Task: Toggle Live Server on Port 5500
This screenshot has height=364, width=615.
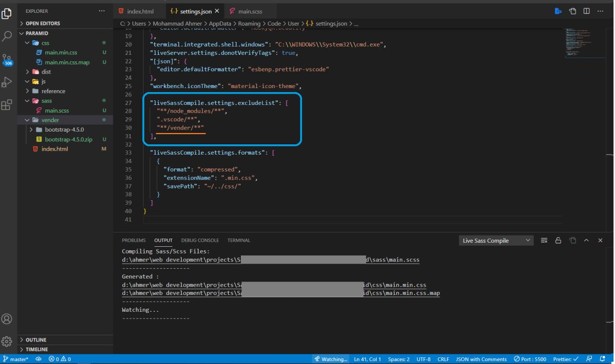Action: click(530, 359)
